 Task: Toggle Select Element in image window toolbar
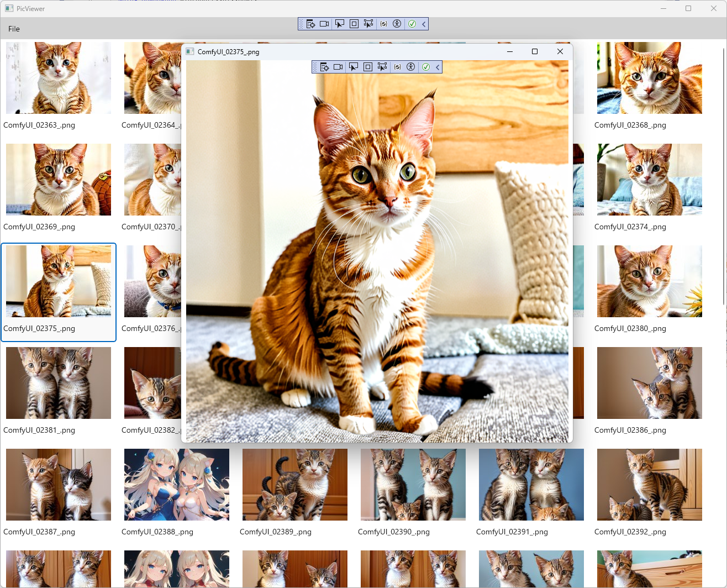point(354,67)
